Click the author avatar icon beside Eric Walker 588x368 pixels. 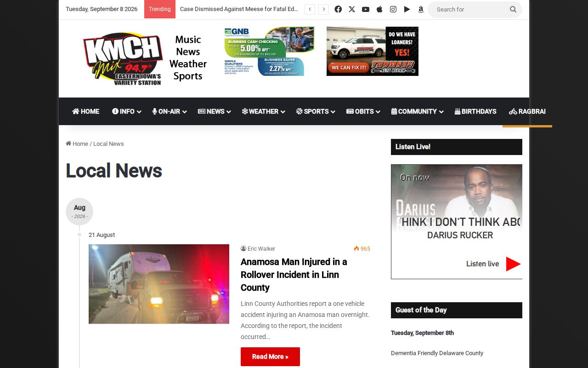pos(243,249)
